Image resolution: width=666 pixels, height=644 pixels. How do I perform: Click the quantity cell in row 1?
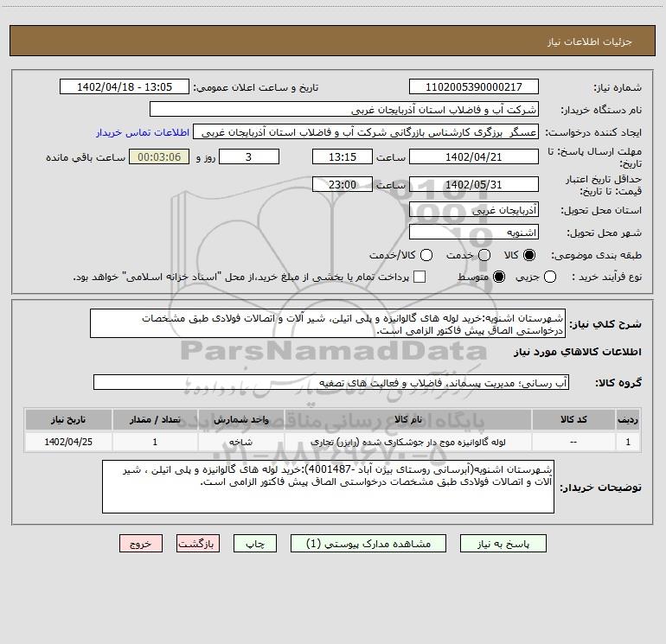click(155, 442)
